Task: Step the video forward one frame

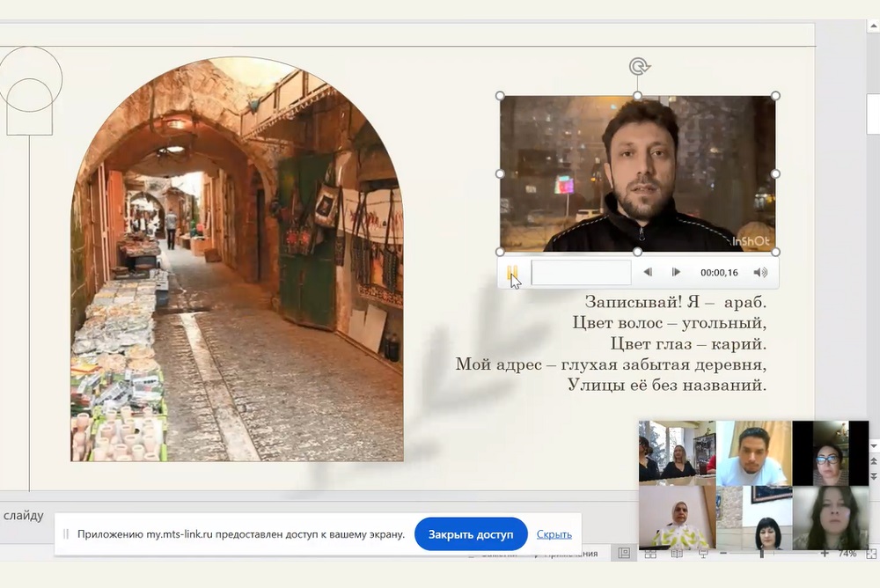Action: tap(676, 273)
